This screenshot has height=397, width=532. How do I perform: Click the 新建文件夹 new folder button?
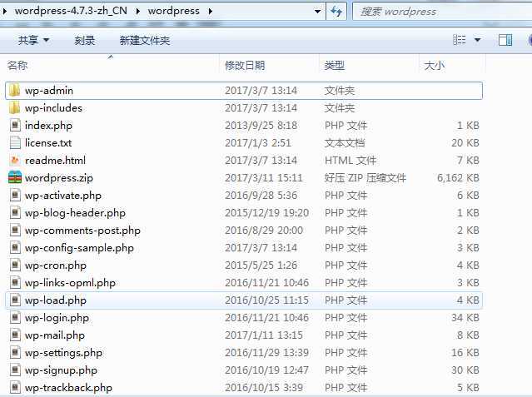point(145,41)
